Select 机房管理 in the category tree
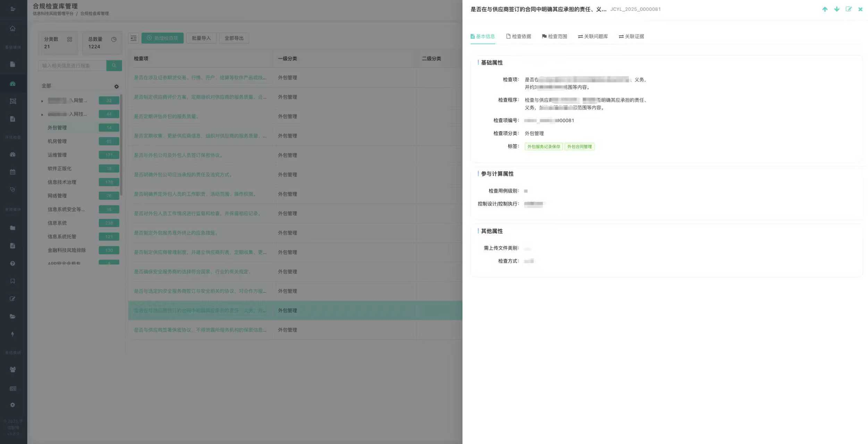Screen dimensions: 868x444 click(57, 141)
